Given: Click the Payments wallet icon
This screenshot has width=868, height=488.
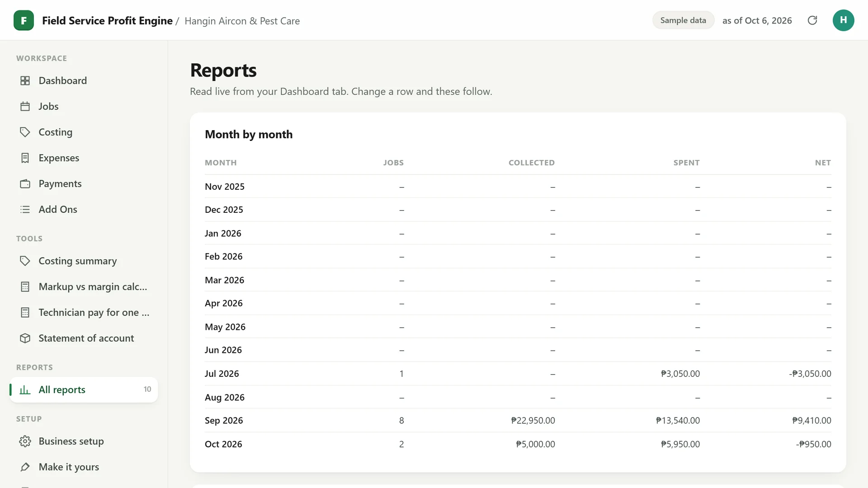Looking at the screenshot, I should pyautogui.click(x=25, y=183).
